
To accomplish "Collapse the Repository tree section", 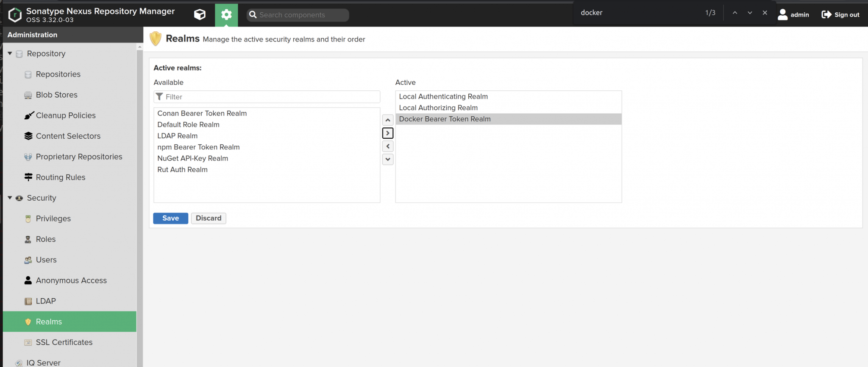I will tap(10, 53).
